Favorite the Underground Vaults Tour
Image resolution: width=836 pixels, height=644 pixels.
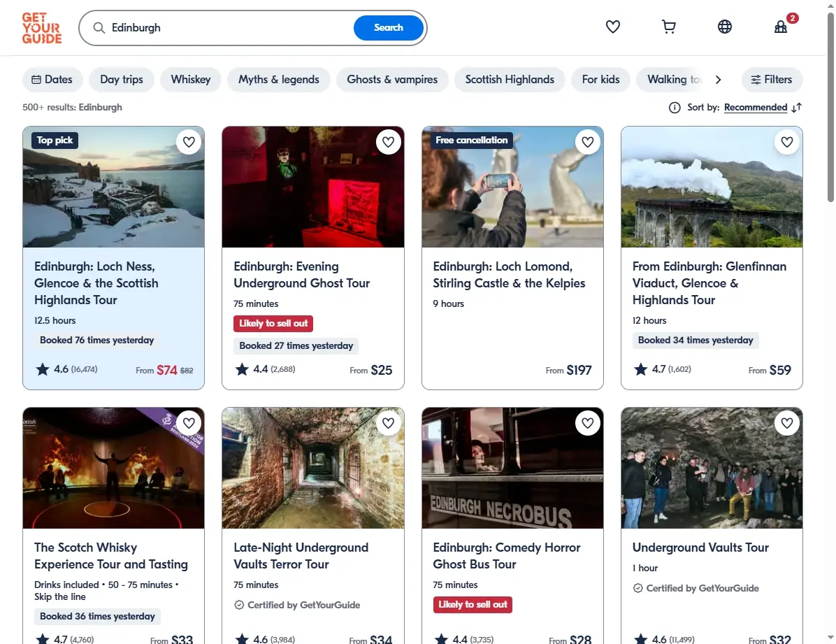coord(787,423)
